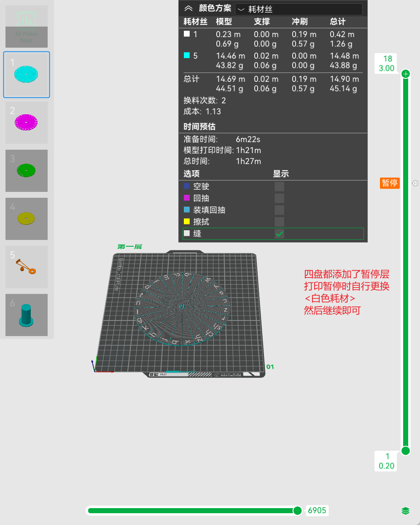Image resolution: width=420 pixels, height=525 pixels.
Task: Click the 模型 column header
Action: (223, 22)
